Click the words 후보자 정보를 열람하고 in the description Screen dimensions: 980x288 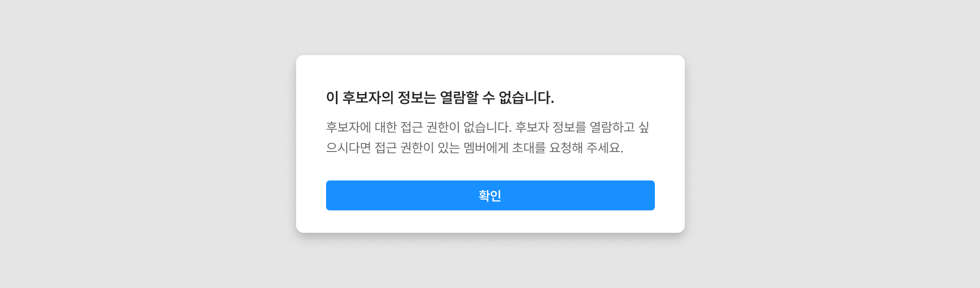[575, 127]
